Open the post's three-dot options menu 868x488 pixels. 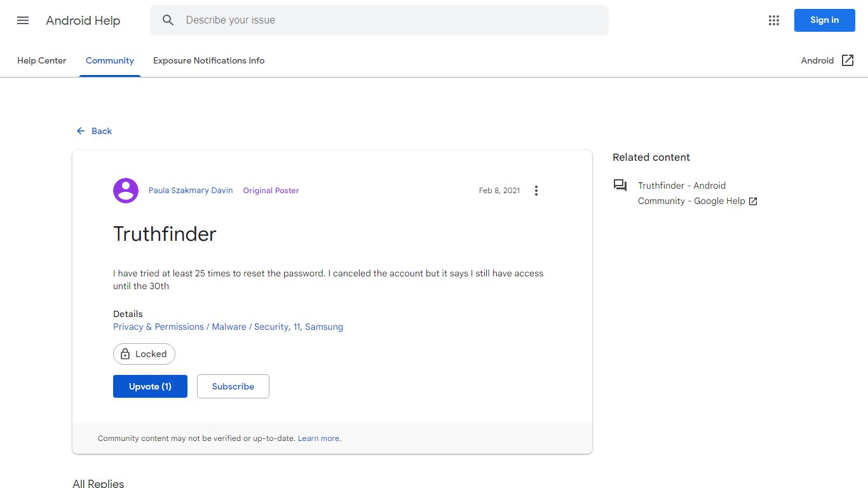click(536, 191)
